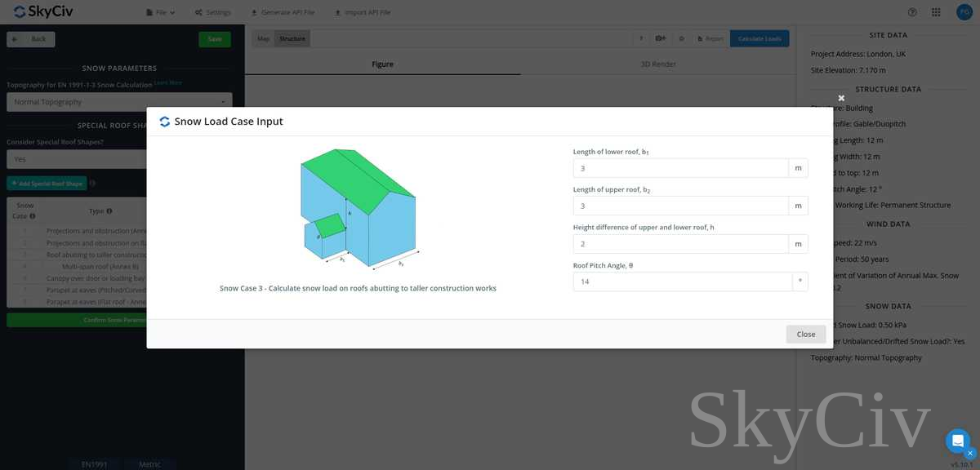Click the Roof Pitch Angle input field
The width and height of the screenshot is (980, 470).
[x=680, y=282]
